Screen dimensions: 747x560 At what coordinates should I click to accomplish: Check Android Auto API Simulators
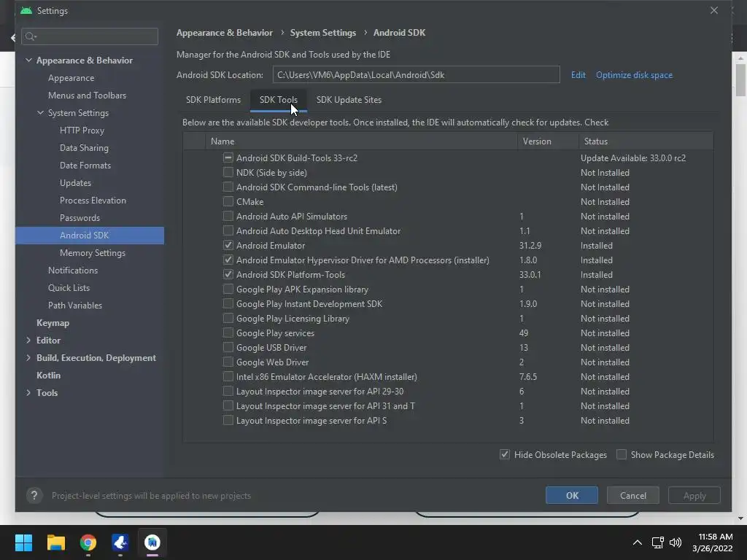click(x=228, y=216)
